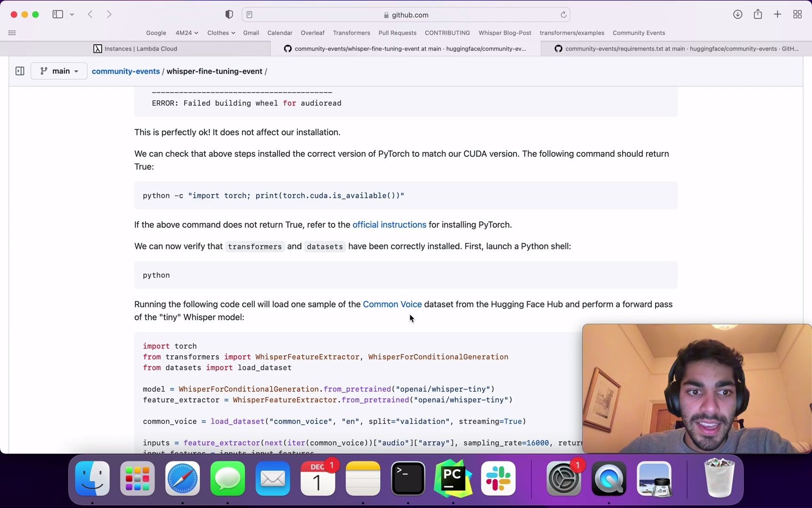Open Whisper Blog-Post bookmark
The height and width of the screenshot is (508, 812).
pos(505,33)
